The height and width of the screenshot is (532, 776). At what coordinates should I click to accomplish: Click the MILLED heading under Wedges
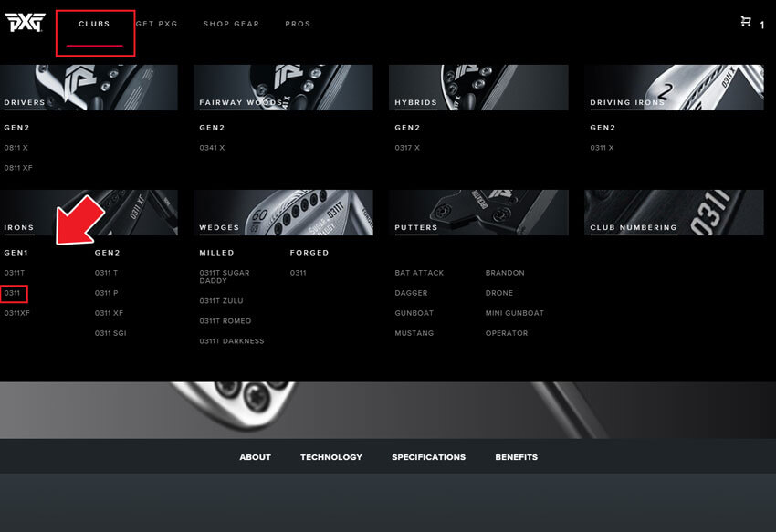click(x=216, y=253)
